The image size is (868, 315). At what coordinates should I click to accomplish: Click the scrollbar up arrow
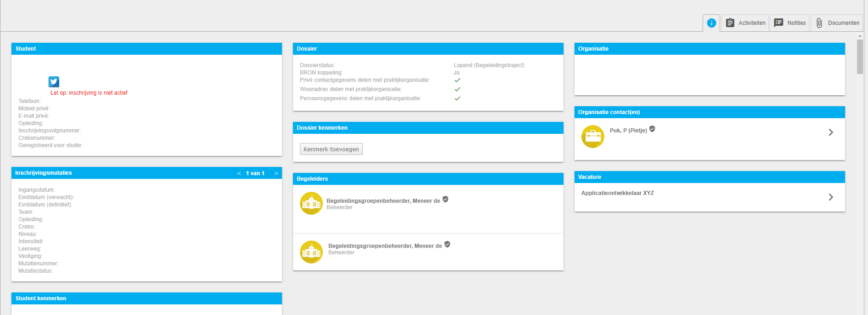[860, 35]
